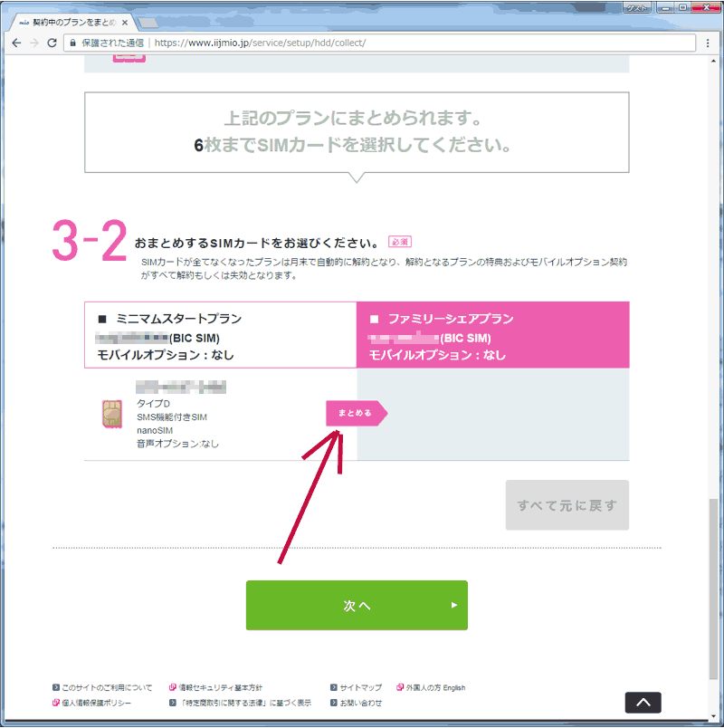
Task: Click the page vertical scrollbar thumb
Action: pyautogui.click(x=716, y=589)
